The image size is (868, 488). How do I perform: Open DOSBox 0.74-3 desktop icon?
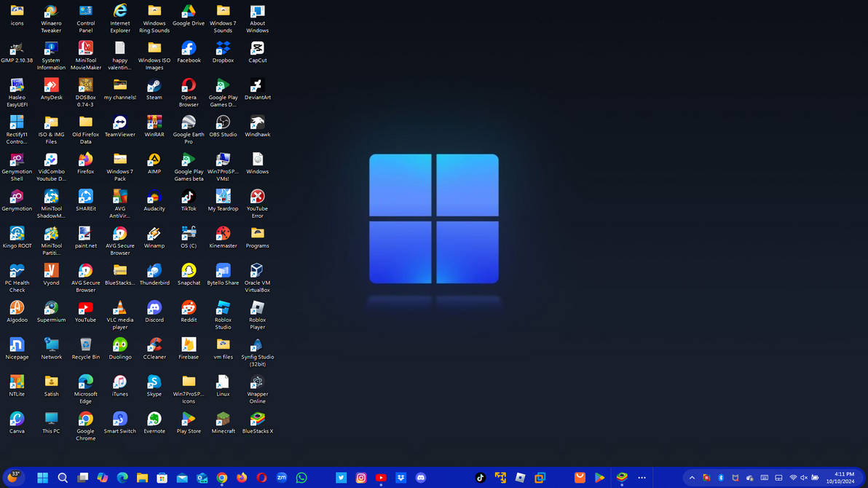click(86, 93)
